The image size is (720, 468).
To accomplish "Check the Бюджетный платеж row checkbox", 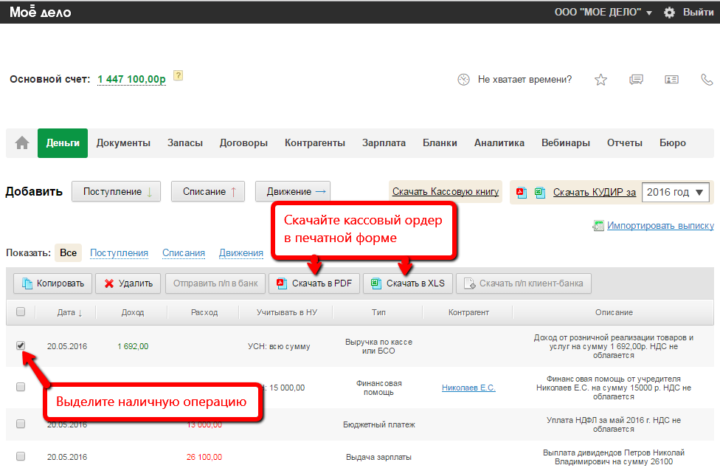I will click(20, 424).
